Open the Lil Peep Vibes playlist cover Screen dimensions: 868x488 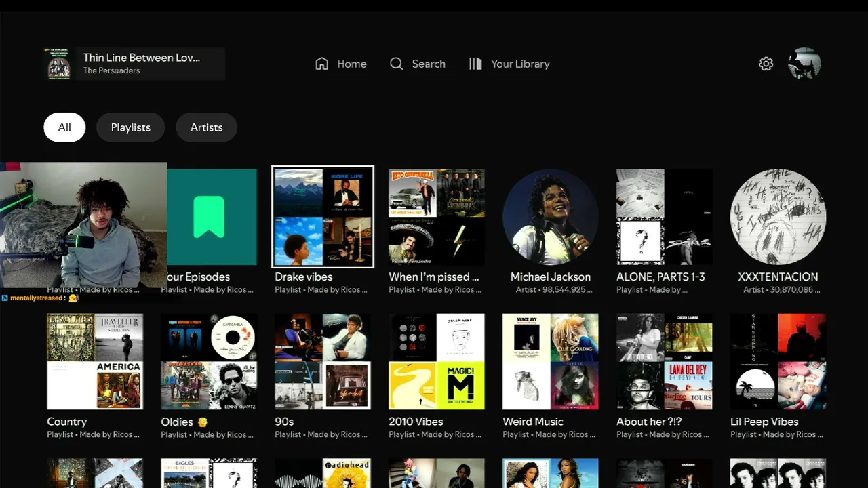click(x=778, y=362)
